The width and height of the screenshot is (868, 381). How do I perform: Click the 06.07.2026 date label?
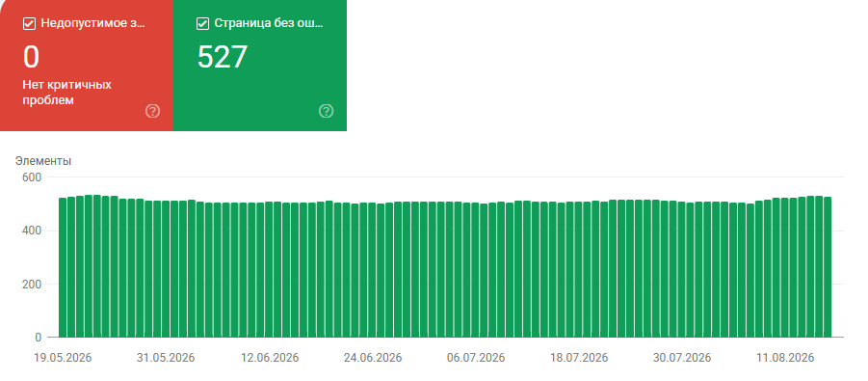pyautogui.click(x=476, y=358)
